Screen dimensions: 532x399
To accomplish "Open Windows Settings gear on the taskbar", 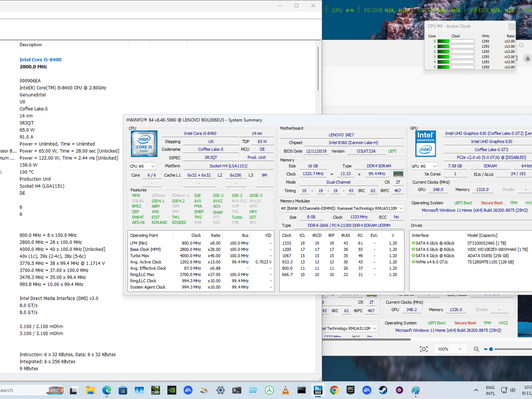I will pos(221,390).
